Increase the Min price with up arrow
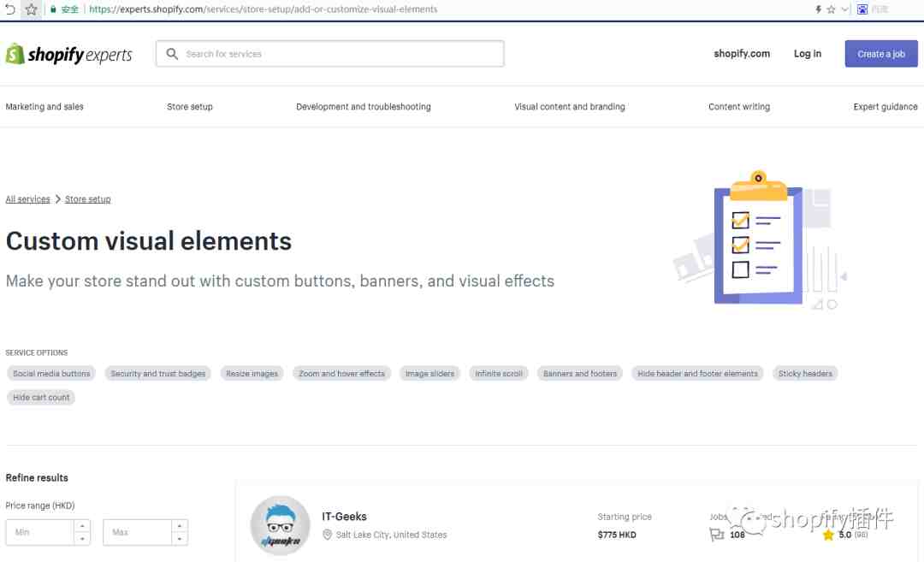 coord(82,525)
